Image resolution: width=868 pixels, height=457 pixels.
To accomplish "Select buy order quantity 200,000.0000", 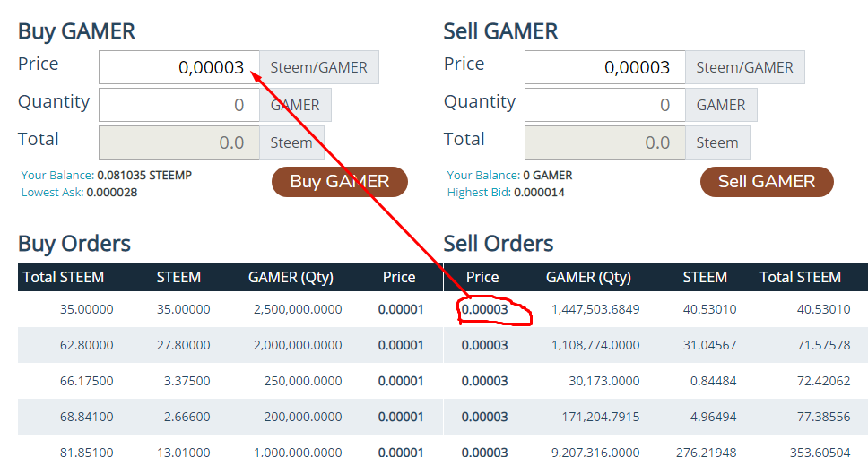I will tap(303, 418).
